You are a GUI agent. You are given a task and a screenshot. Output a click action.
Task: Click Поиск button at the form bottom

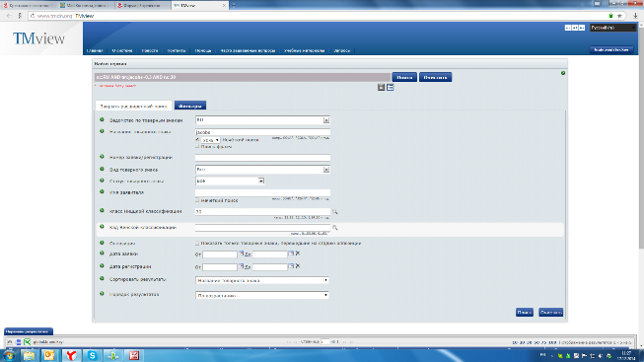click(525, 313)
